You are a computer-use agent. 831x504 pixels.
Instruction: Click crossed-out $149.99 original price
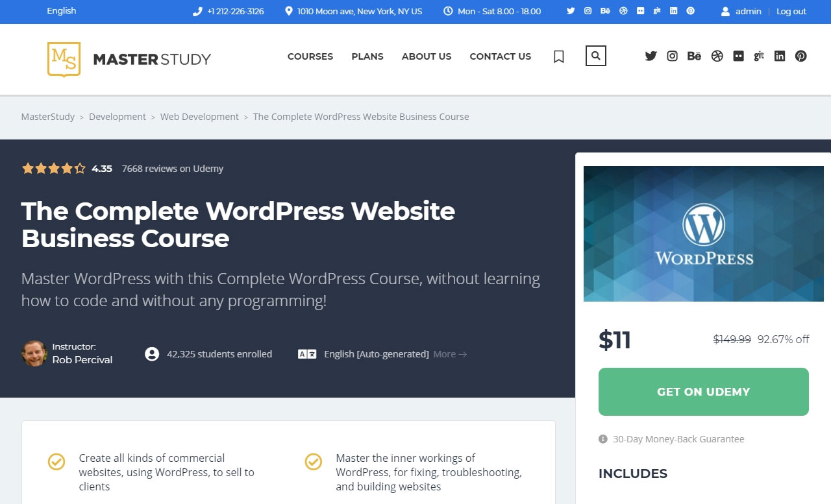pos(732,339)
